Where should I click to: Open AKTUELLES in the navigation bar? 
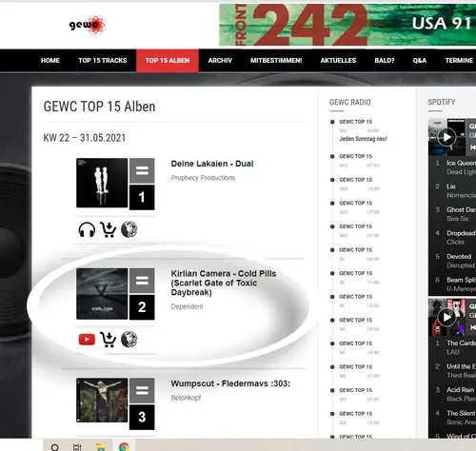pyautogui.click(x=338, y=61)
